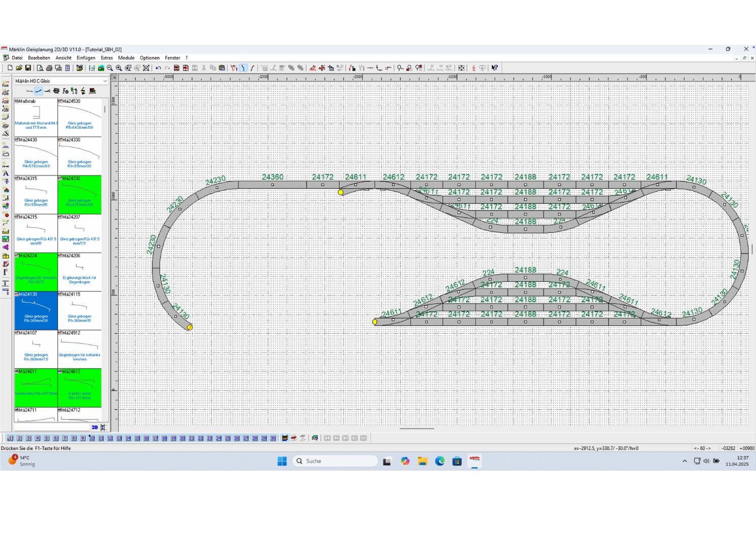
Task: Open print preview from the toolbar
Action: [40, 68]
